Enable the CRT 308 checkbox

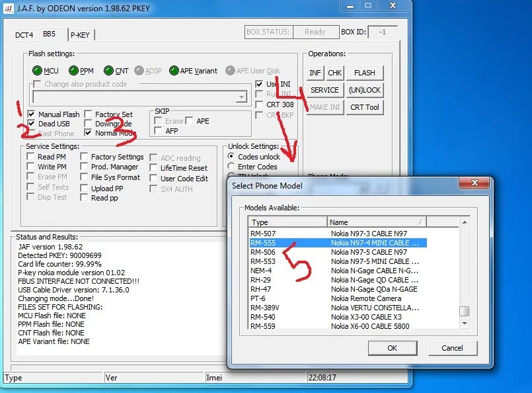click(x=259, y=105)
